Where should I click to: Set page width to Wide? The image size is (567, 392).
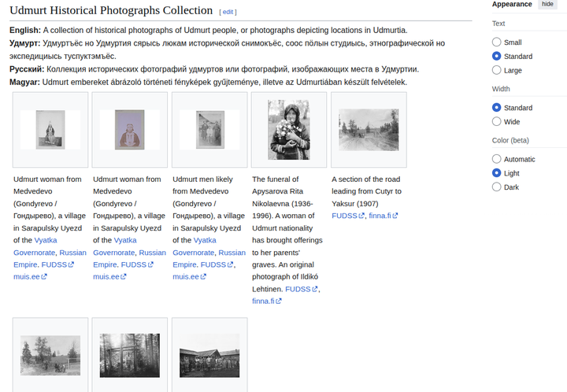coord(496,122)
